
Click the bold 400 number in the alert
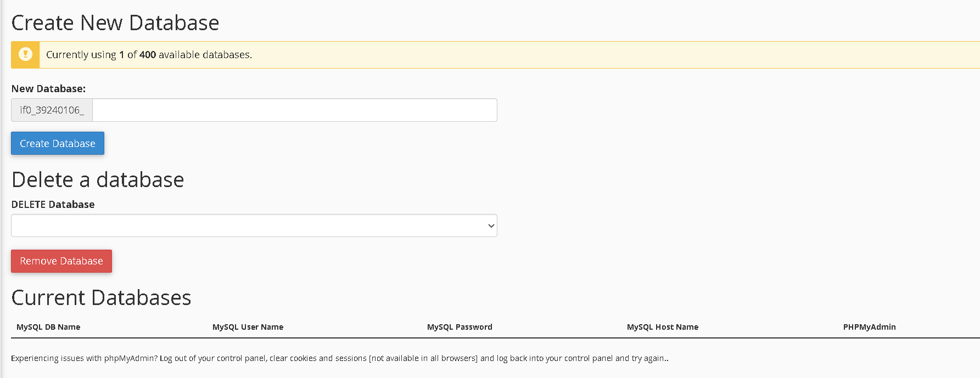[x=148, y=55]
